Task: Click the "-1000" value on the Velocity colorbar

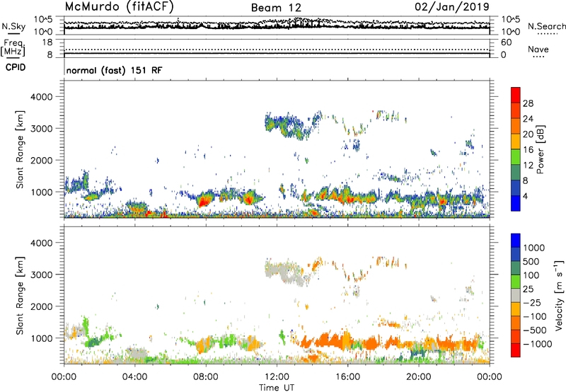Action: 538,344
